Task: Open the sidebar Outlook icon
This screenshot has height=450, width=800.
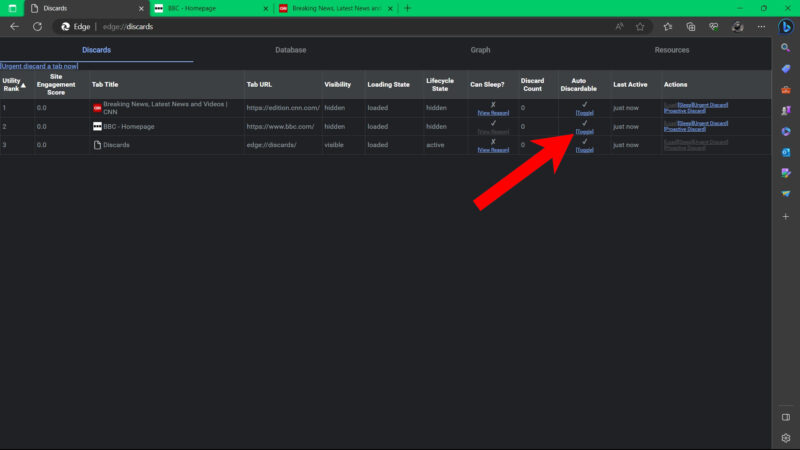Action: click(786, 152)
